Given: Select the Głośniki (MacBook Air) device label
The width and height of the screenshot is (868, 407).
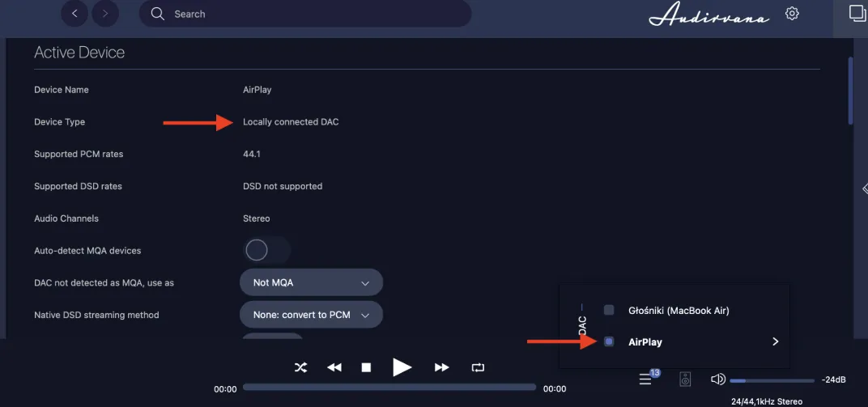Looking at the screenshot, I should point(679,311).
